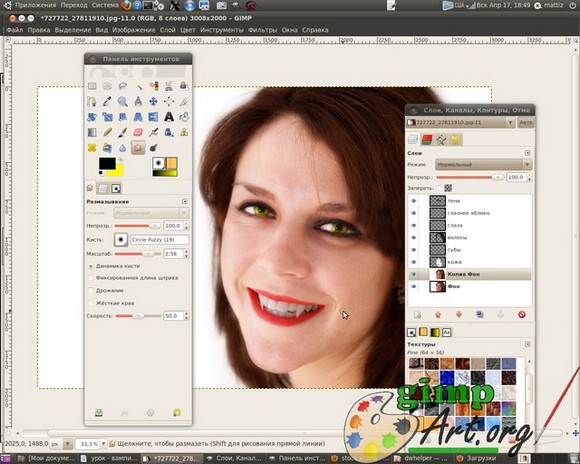Select the Scale tool
Screen dimensions: 580x464
[x=107, y=117]
